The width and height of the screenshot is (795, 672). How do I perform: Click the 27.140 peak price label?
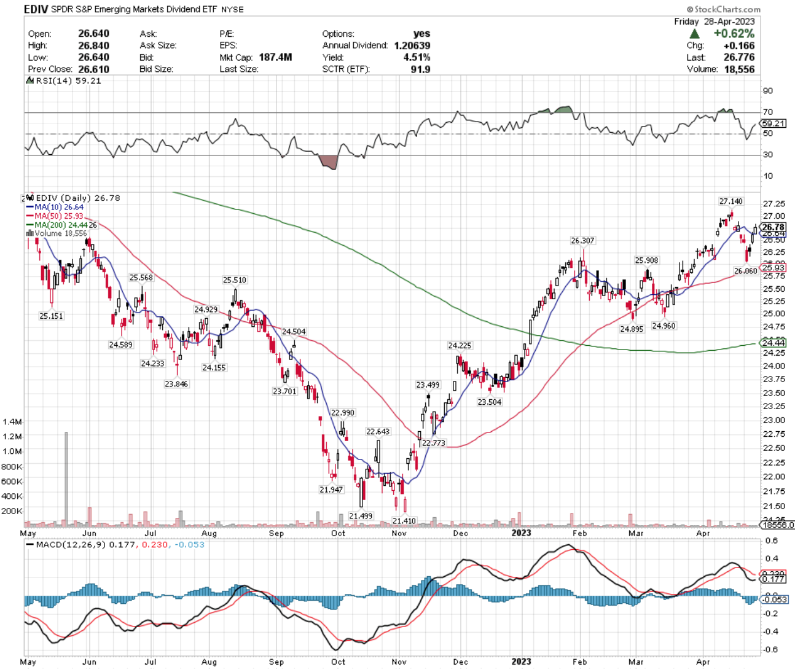pos(731,201)
